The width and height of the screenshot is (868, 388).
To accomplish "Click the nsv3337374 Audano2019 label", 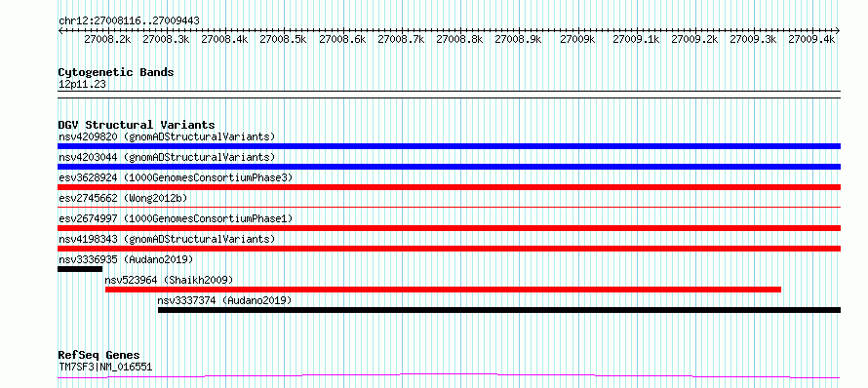I will (x=224, y=300).
